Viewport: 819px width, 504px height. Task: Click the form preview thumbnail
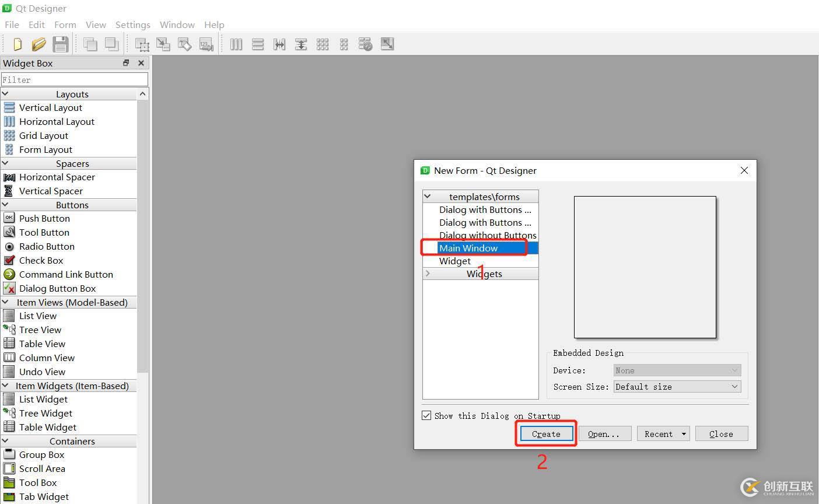[645, 267]
